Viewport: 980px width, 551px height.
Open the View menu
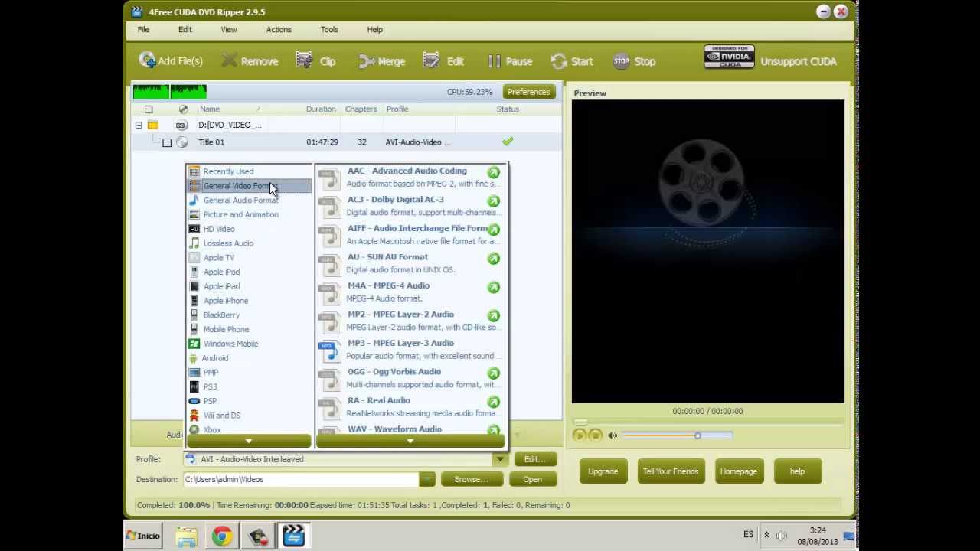[x=229, y=29]
